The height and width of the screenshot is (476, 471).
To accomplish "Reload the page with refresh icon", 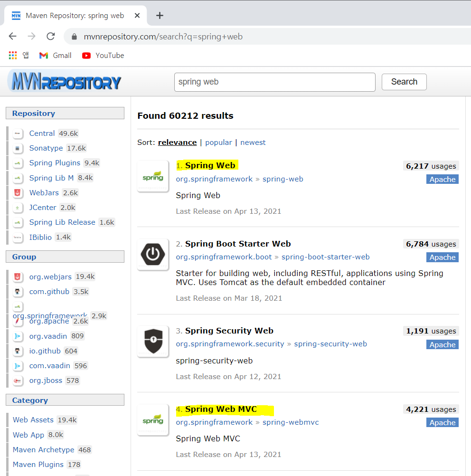I will [51, 37].
